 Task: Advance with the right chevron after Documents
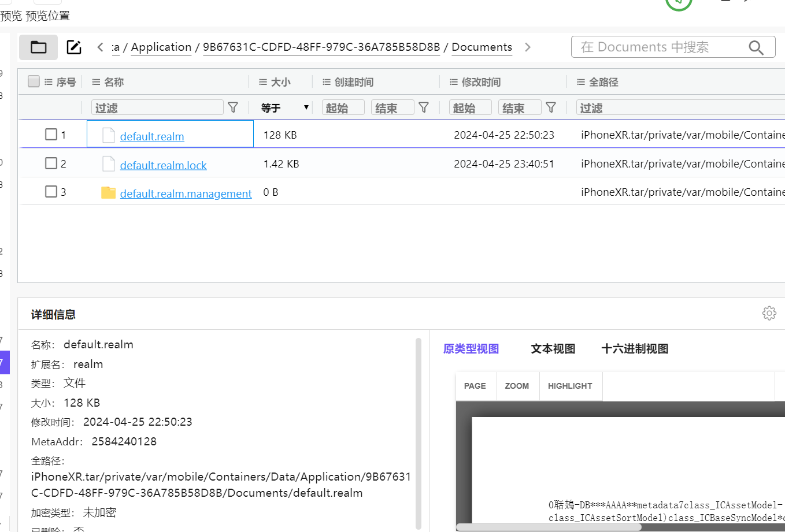click(x=527, y=47)
